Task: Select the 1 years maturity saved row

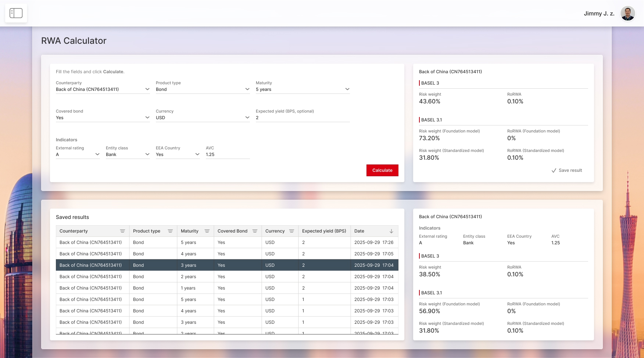Action: pos(227,288)
